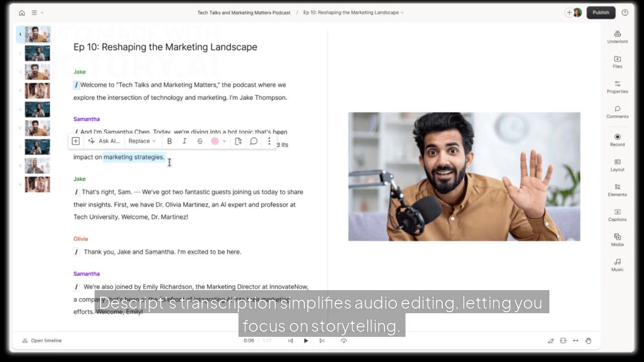644x362 pixels.
Task: Open Tech Talks and Marketing Matters Podcast breadcrumb
Action: click(244, 13)
